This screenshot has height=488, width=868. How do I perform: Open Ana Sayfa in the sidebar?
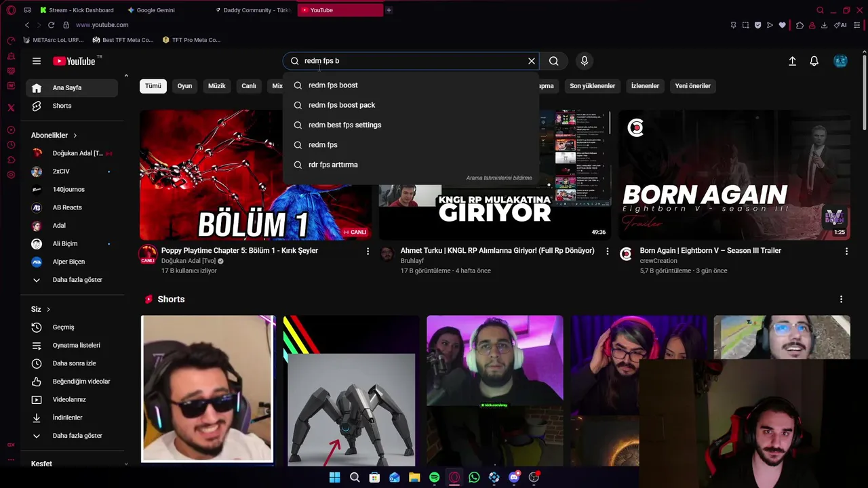point(72,88)
